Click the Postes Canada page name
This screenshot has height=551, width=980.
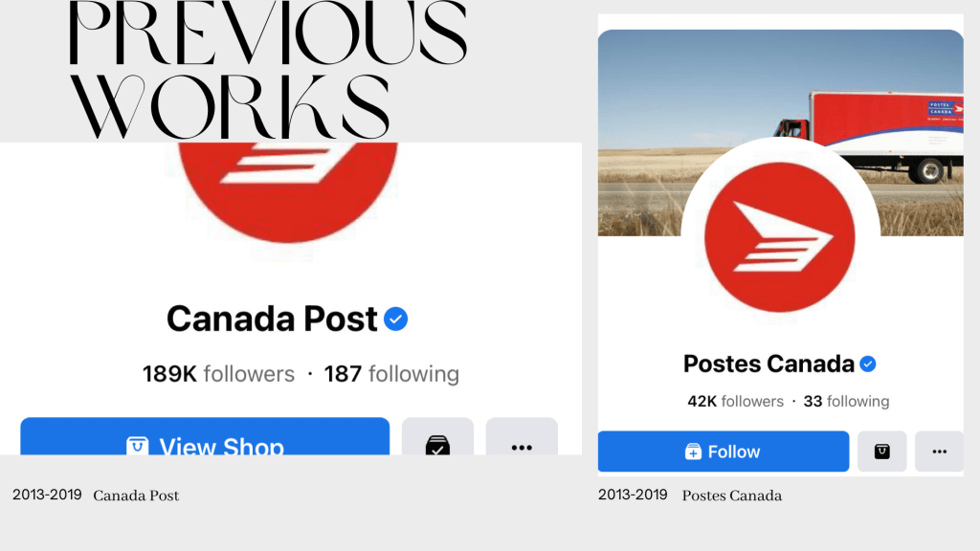(x=768, y=364)
